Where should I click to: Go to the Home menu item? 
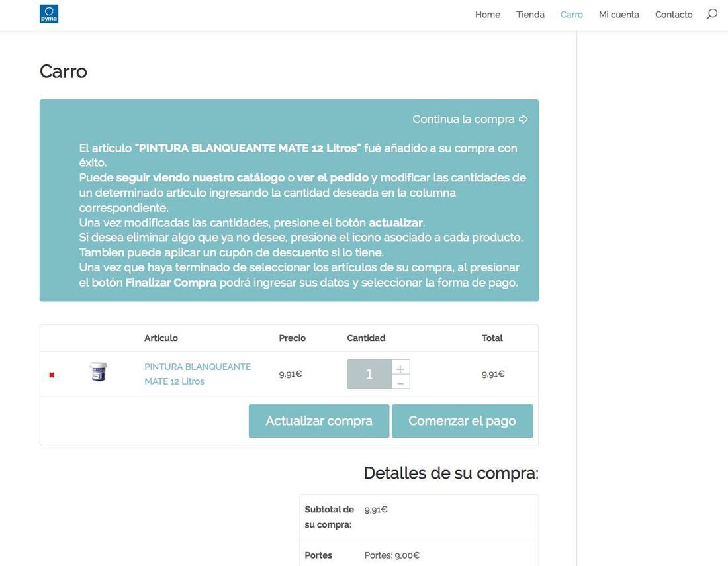488,15
